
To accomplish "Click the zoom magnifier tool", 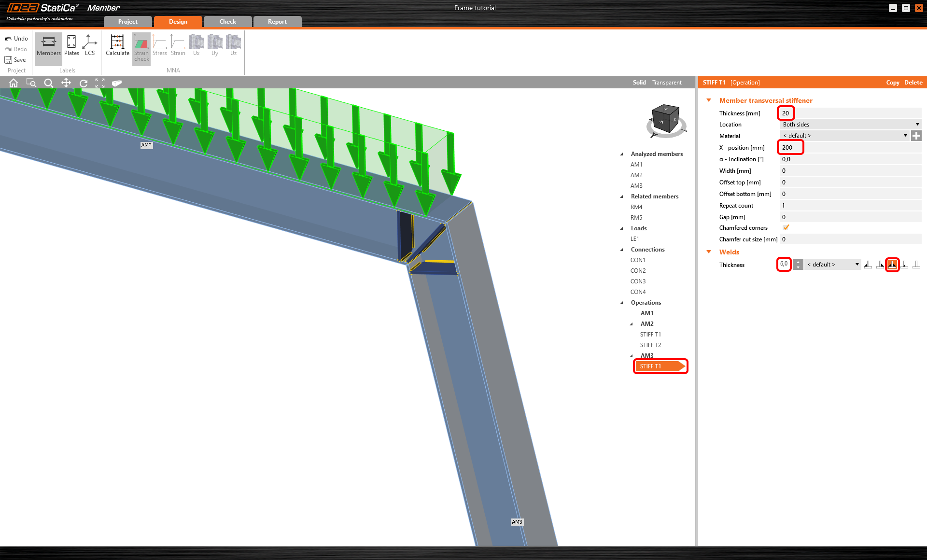I will tap(48, 83).
